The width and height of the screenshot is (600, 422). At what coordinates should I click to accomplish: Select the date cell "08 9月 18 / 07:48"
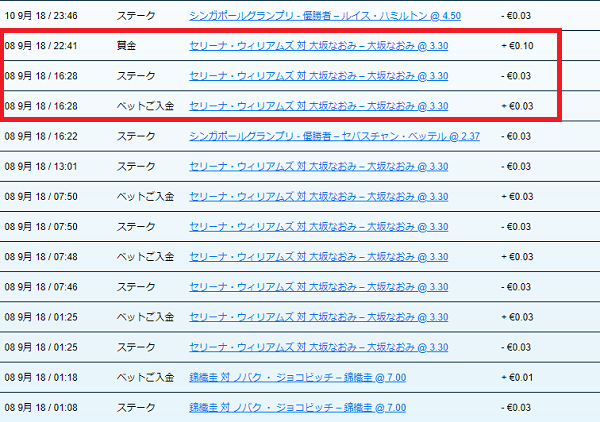point(41,257)
